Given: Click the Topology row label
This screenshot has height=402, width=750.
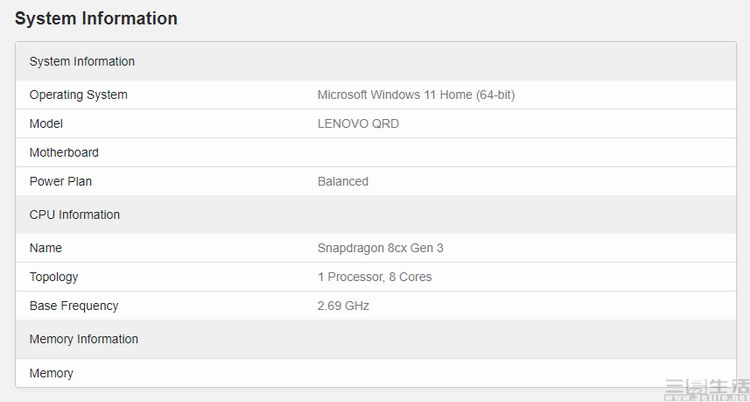Looking at the screenshot, I should tap(54, 277).
